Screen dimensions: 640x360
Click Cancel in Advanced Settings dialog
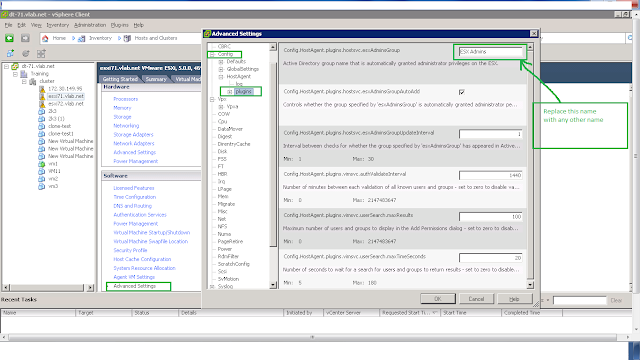(x=476, y=299)
